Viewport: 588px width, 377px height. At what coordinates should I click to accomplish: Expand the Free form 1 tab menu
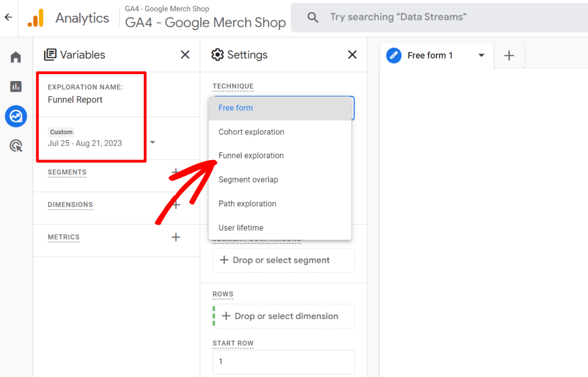coord(481,55)
